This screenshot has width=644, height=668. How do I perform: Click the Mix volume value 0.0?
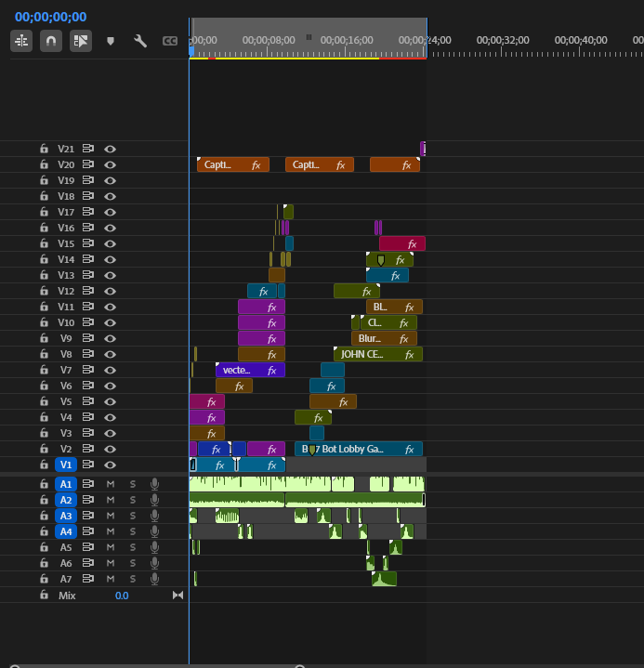click(x=122, y=596)
